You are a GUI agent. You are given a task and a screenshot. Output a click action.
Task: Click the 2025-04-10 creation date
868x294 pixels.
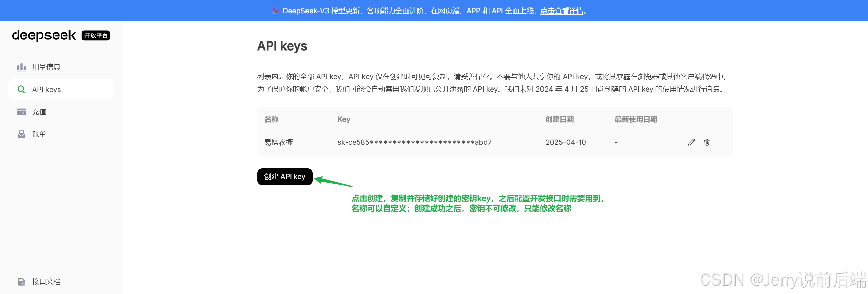point(566,142)
